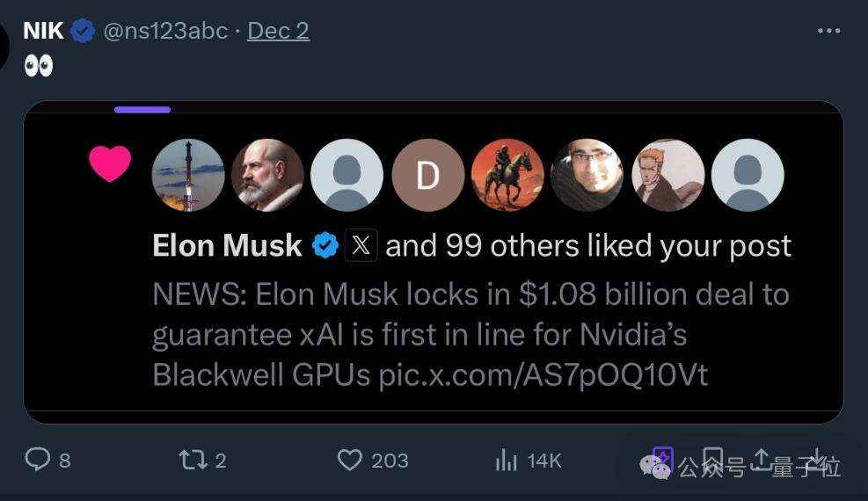868x501 pixels.
Task: Click the reply comment icon
Action: point(38,460)
